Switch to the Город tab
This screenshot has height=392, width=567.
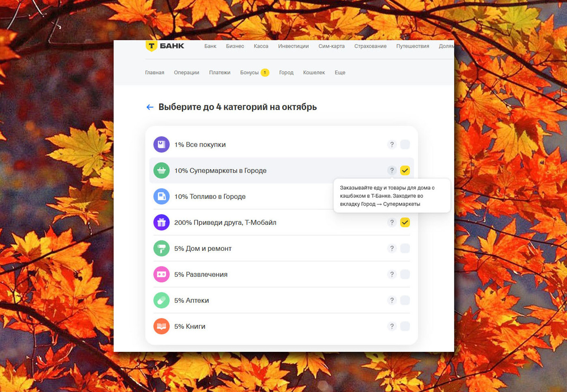point(286,73)
